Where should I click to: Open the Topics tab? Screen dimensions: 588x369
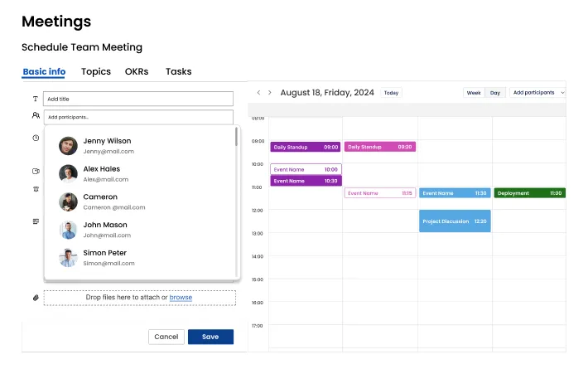point(96,72)
